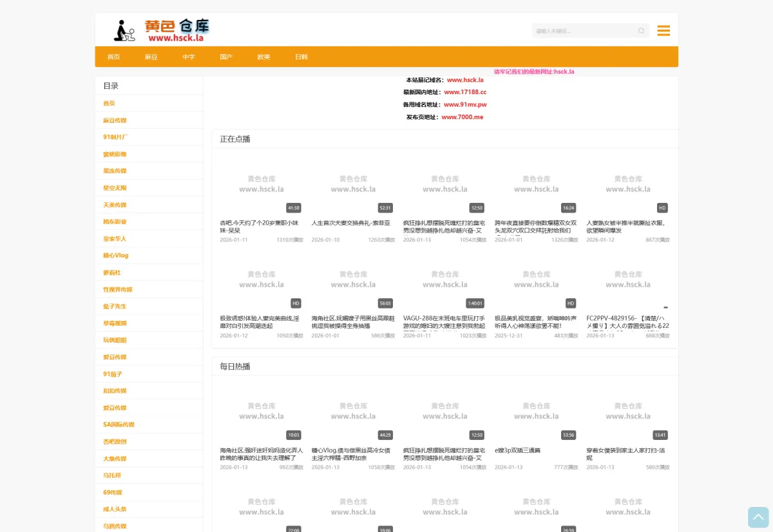Open the www.hsck.la domain link
Screen dimensions: 773x532
pyautogui.click(x=465, y=80)
